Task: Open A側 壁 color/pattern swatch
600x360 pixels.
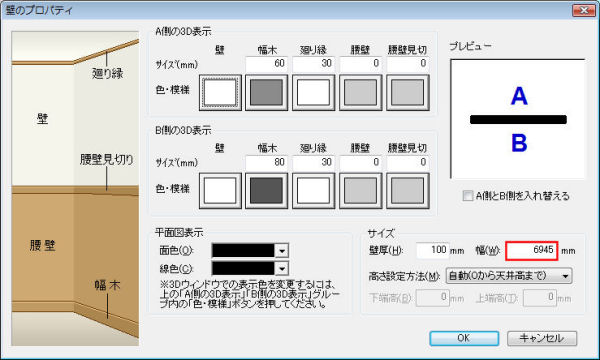Action: click(x=220, y=93)
